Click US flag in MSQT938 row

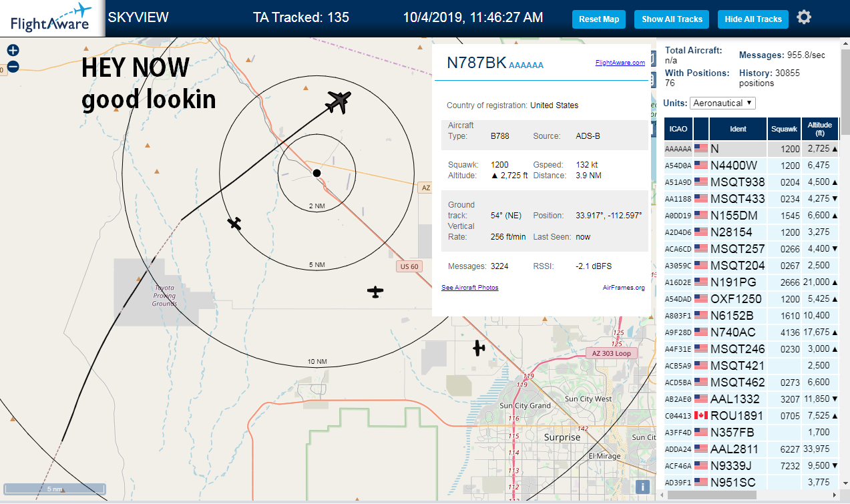click(x=700, y=182)
